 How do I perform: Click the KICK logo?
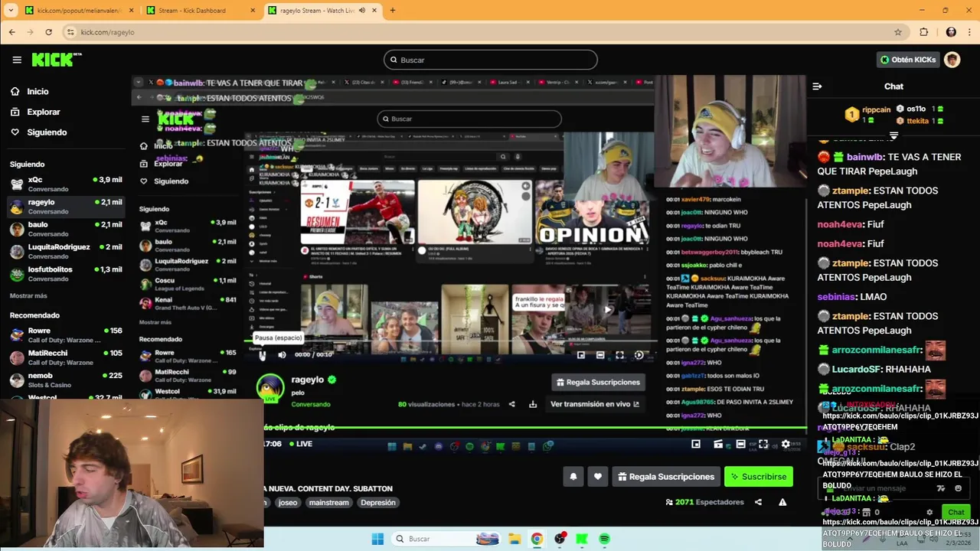click(x=56, y=60)
